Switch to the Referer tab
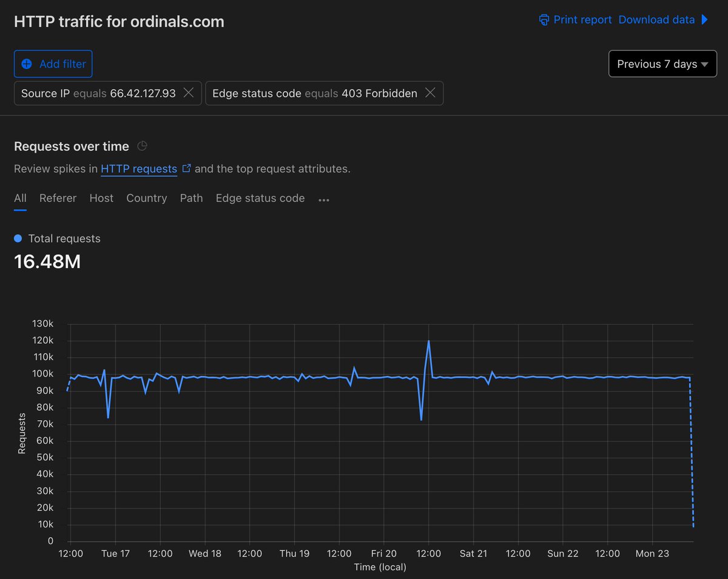This screenshot has width=728, height=579. [x=58, y=198]
